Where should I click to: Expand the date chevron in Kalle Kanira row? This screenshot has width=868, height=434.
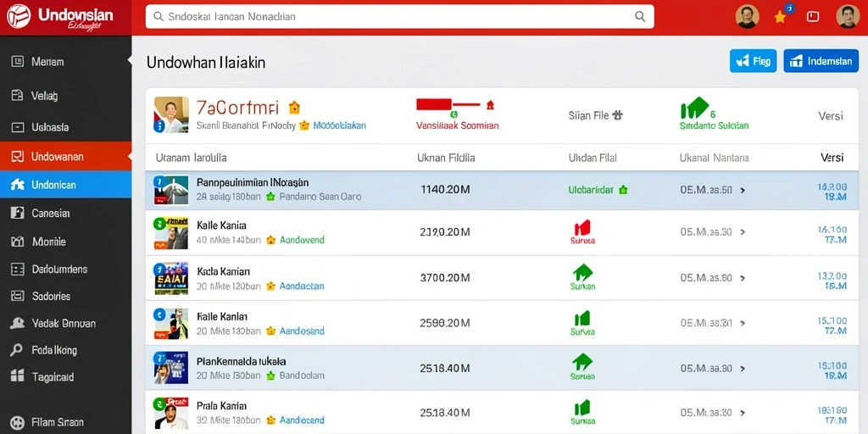click(x=743, y=232)
